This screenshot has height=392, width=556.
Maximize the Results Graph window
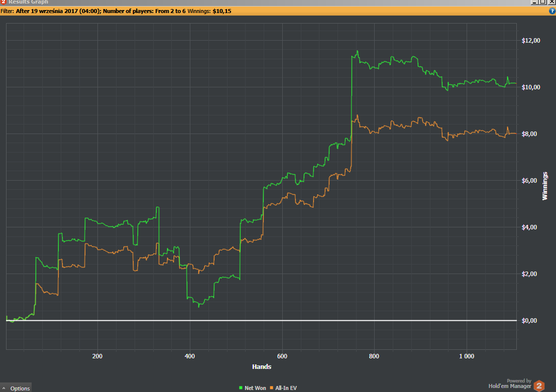(542, 2)
